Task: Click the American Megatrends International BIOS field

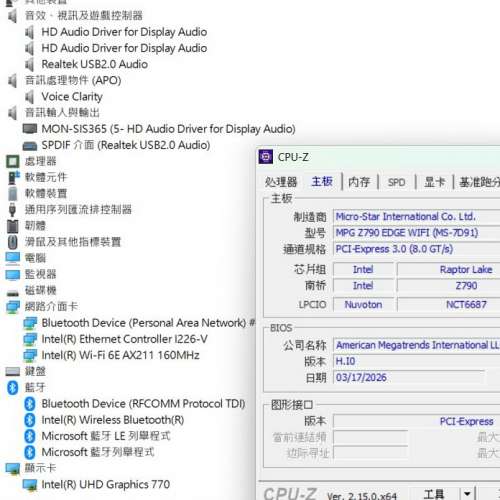Action: [417, 345]
